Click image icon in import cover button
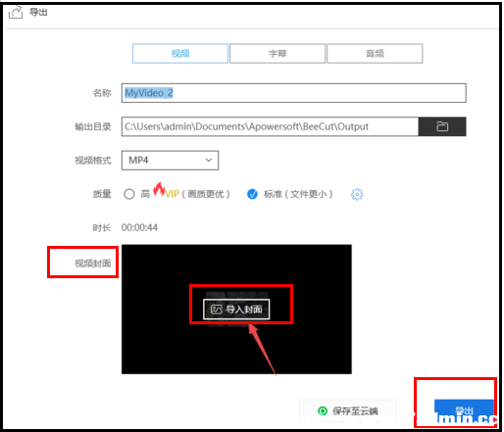 (217, 310)
